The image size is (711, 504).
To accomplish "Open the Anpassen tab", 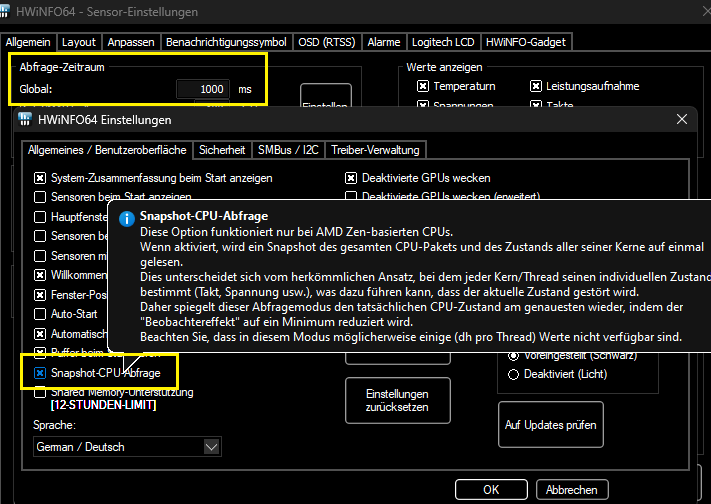I will [x=131, y=42].
